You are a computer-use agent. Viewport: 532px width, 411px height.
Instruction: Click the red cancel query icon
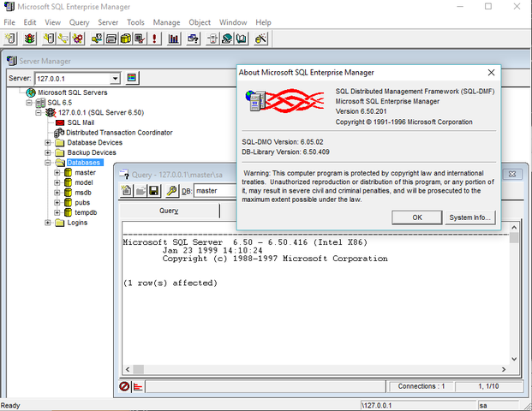[x=124, y=386]
